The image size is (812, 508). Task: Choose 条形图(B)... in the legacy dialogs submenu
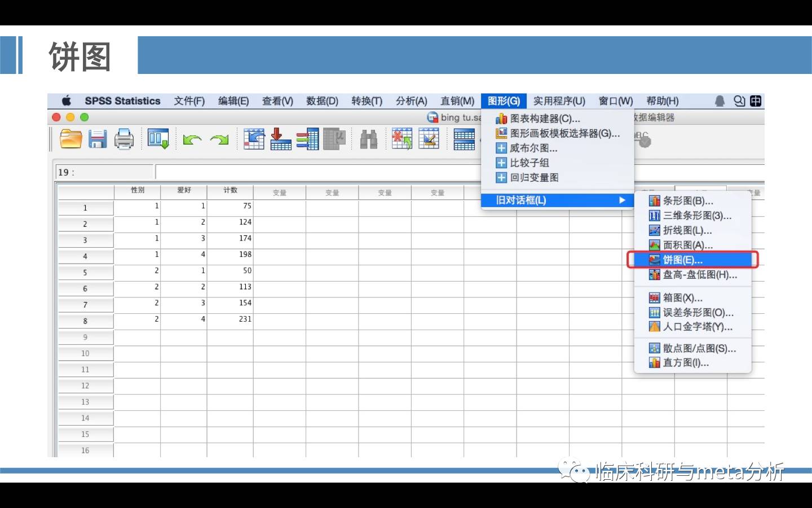(x=687, y=201)
